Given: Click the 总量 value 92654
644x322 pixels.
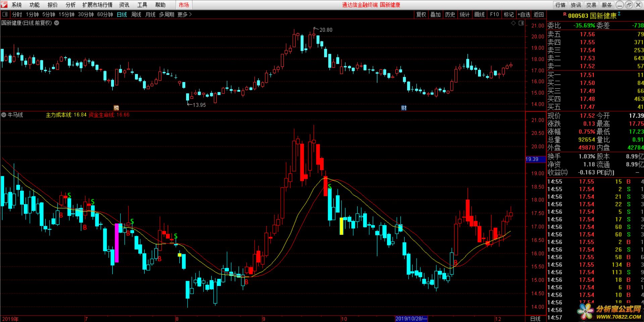Looking at the screenshot, I should click(586, 140).
